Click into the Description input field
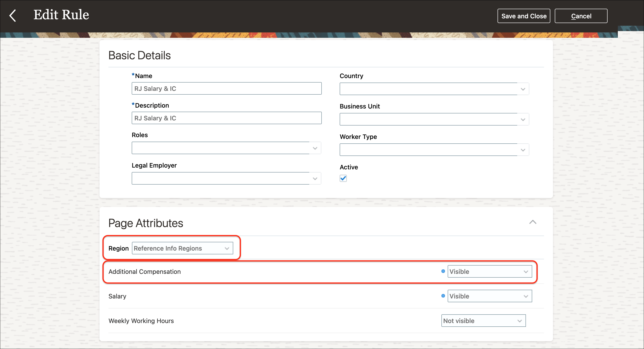Viewport: 644px width, 349px height. (x=226, y=118)
